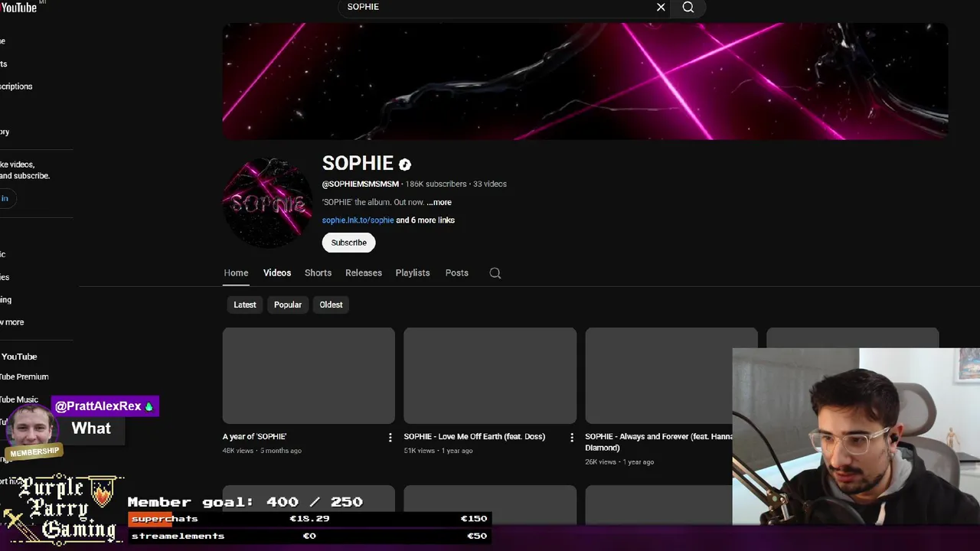
Task: Open options menu for A year of 'SOPHIE'
Action: pos(390,438)
